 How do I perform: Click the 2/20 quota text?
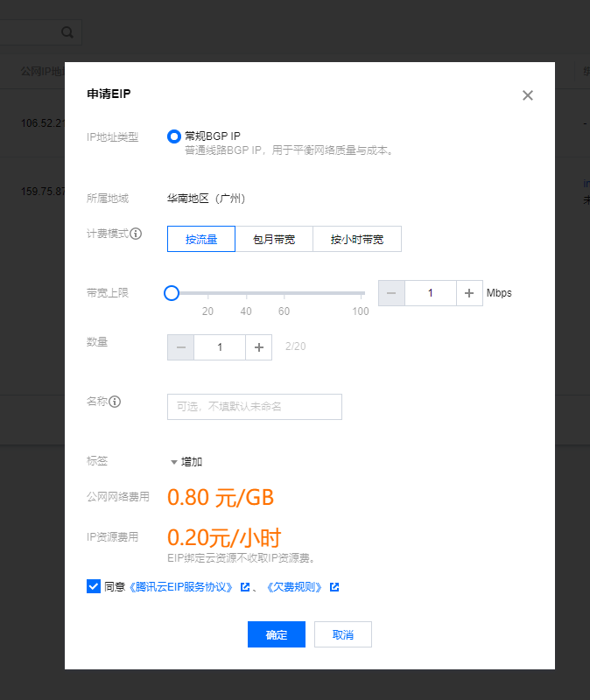point(296,346)
